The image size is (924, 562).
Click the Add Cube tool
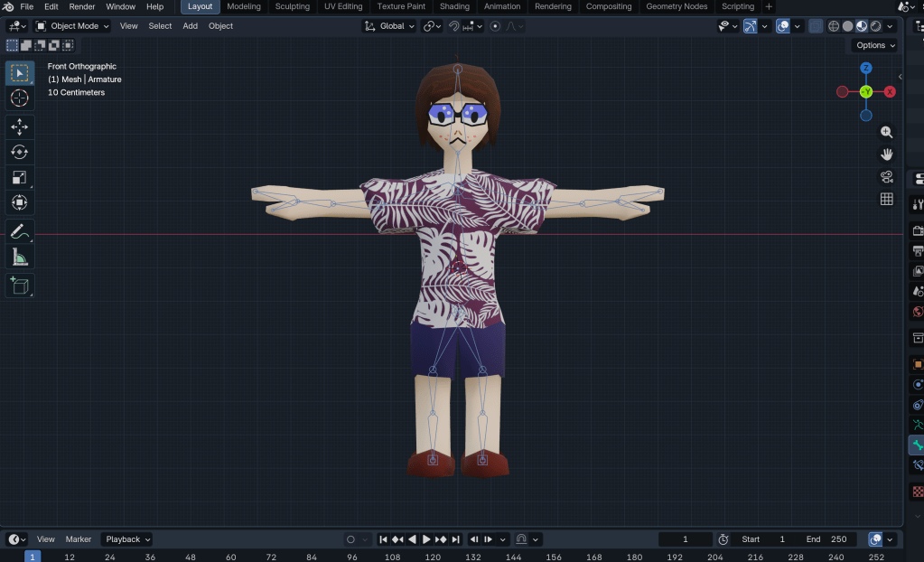(x=20, y=286)
